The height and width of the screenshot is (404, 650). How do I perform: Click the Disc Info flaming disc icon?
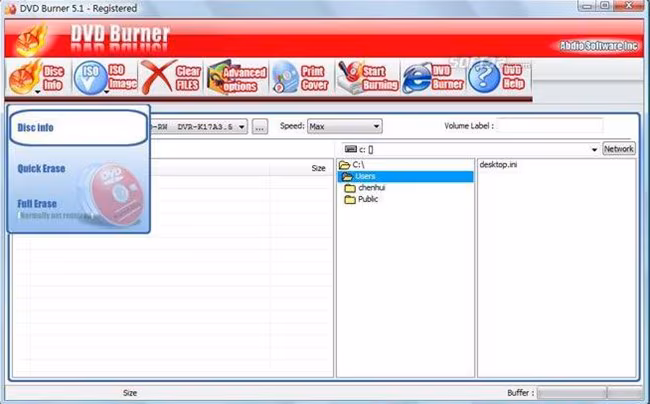[x=26, y=77]
